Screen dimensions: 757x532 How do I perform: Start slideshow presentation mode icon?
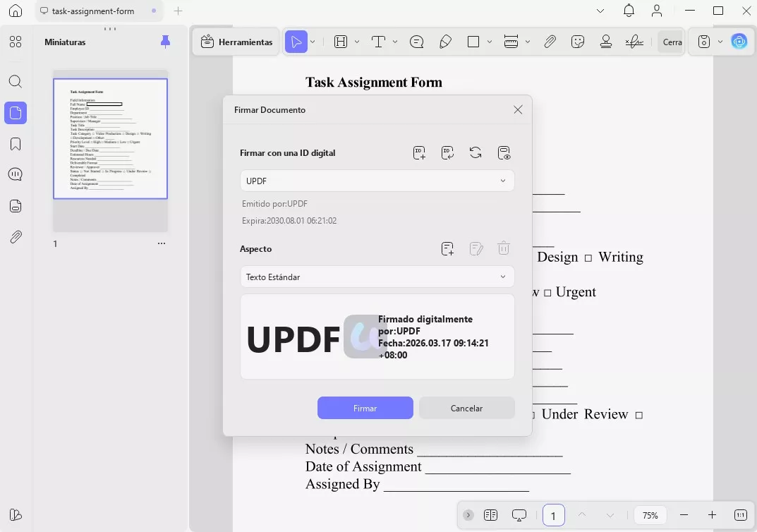click(519, 515)
